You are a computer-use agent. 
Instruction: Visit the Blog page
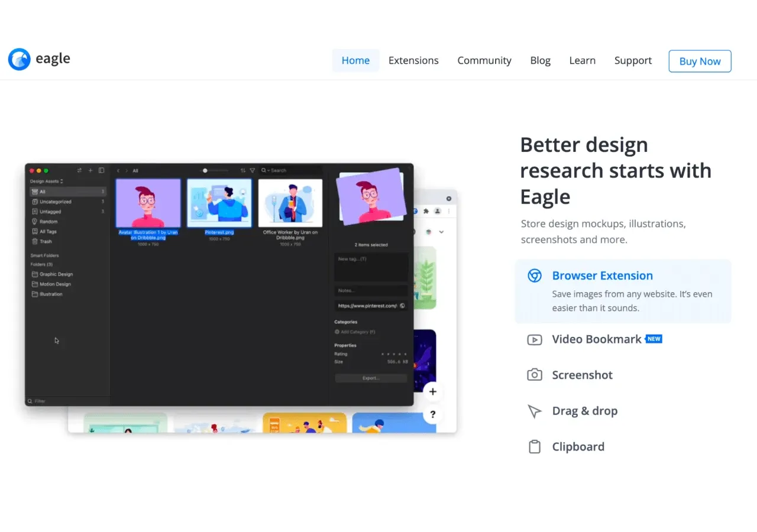tap(541, 60)
